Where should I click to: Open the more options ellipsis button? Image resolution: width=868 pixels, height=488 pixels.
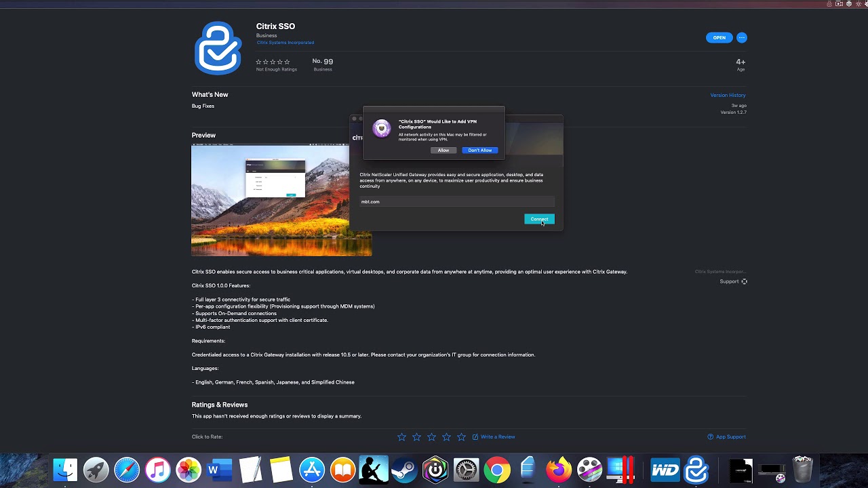click(742, 38)
